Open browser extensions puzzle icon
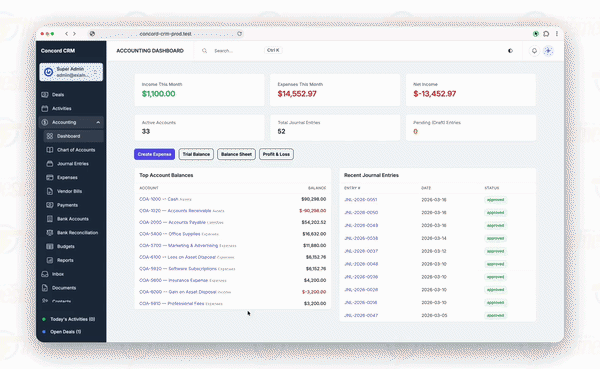600x369 pixels. click(x=546, y=34)
